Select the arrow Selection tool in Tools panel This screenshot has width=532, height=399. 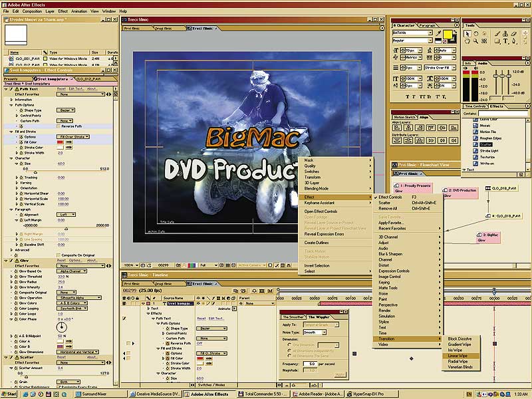click(x=467, y=34)
